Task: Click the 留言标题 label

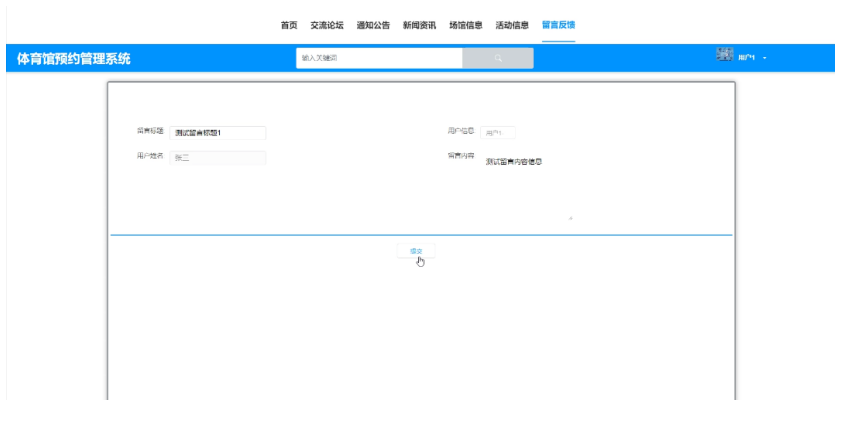Action: (150, 130)
